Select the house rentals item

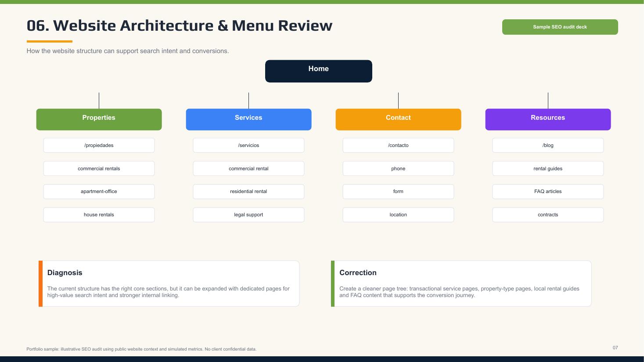click(99, 215)
